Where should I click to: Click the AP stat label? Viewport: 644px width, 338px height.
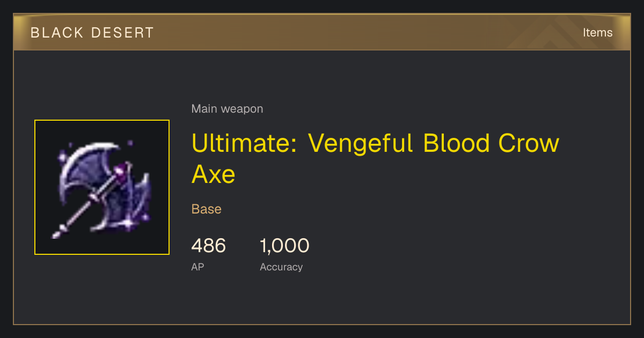(197, 267)
